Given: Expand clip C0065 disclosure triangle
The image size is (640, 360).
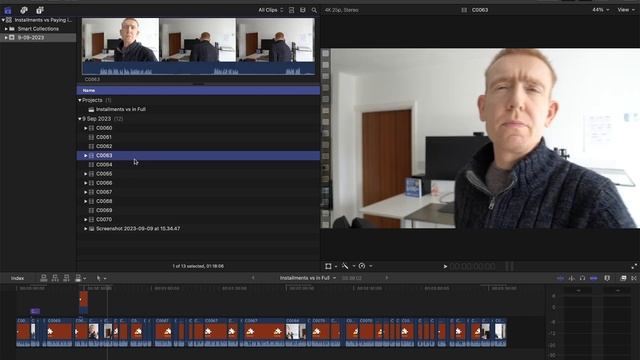Looking at the screenshot, I should [86, 174].
